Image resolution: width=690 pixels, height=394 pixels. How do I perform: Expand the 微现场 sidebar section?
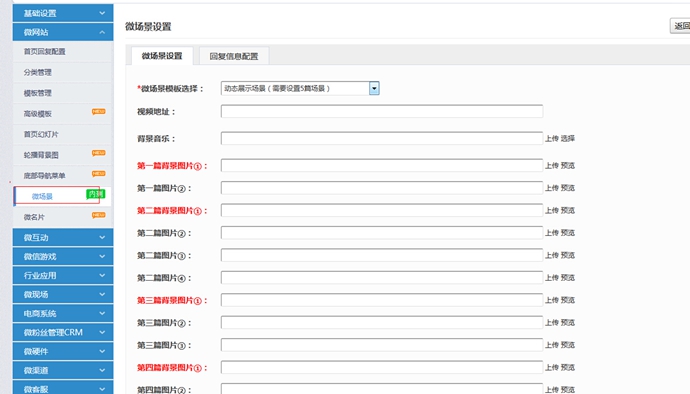pos(63,294)
